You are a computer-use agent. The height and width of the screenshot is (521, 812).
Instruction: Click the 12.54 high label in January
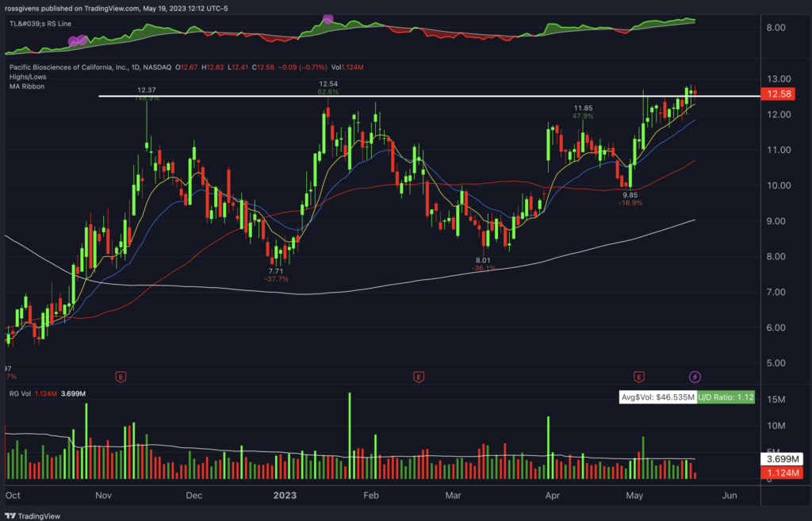[x=328, y=84]
